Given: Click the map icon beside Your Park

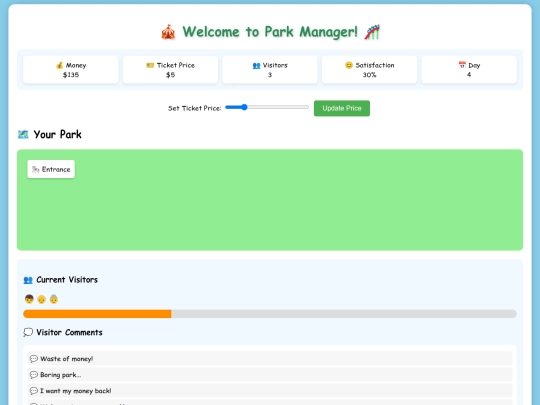Looking at the screenshot, I should pos(23,134).
